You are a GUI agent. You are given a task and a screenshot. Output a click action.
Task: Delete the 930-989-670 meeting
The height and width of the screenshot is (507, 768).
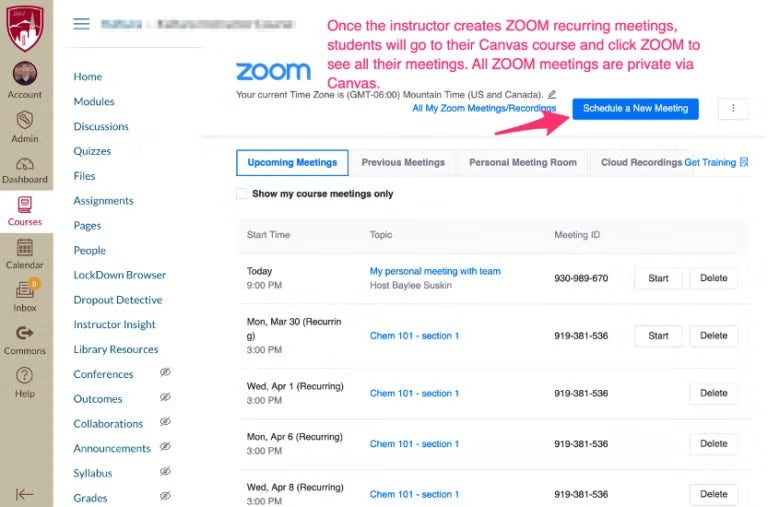click(713, 278)
